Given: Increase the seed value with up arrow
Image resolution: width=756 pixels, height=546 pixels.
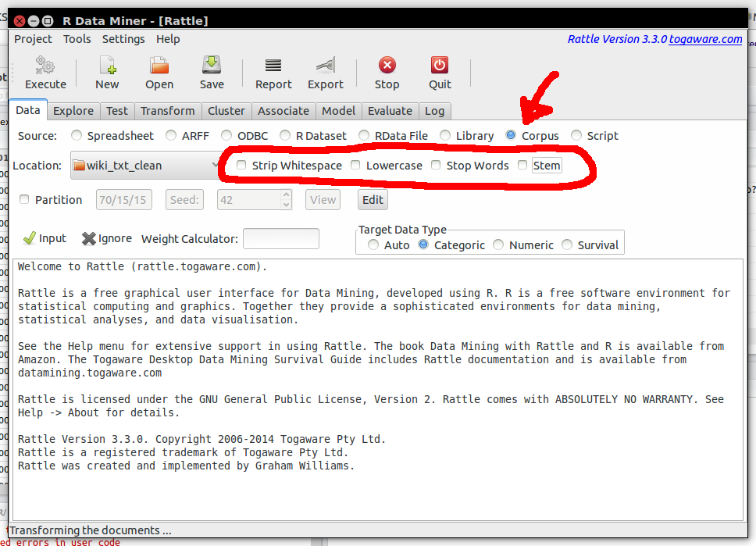Looking at the screenshot, I should 287,194.
